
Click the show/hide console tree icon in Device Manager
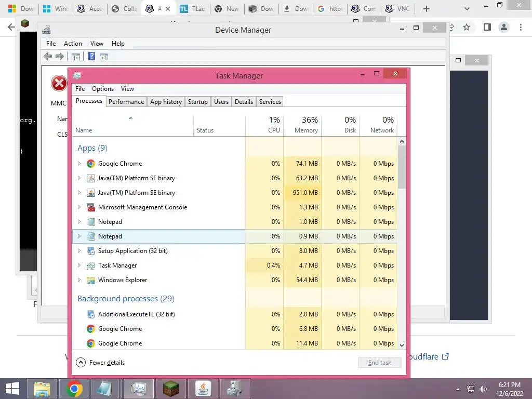coord(76,57)
